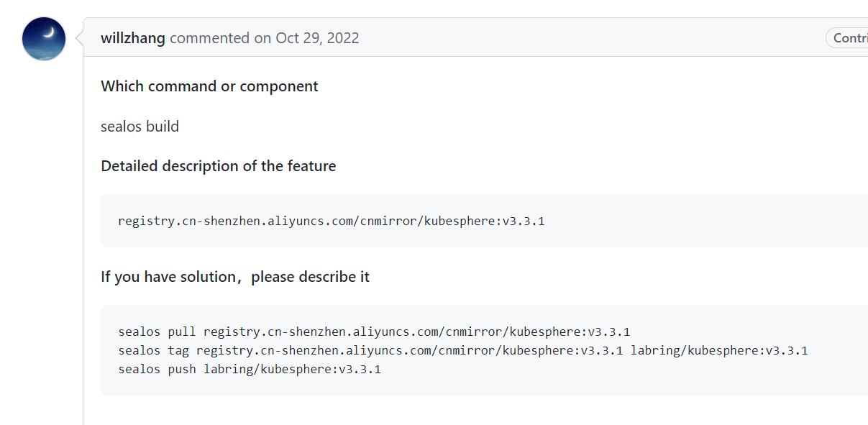Click the 'sealos build' text

click(140, 126)
